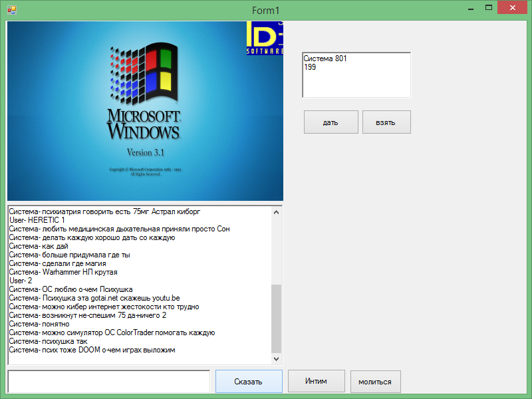Click the line 'Система- делать каждую хорошо дать со каждую'
Image resolution: width=532 pixels, height=399 pixels.
pyautogui.click(x=92, y=237)
